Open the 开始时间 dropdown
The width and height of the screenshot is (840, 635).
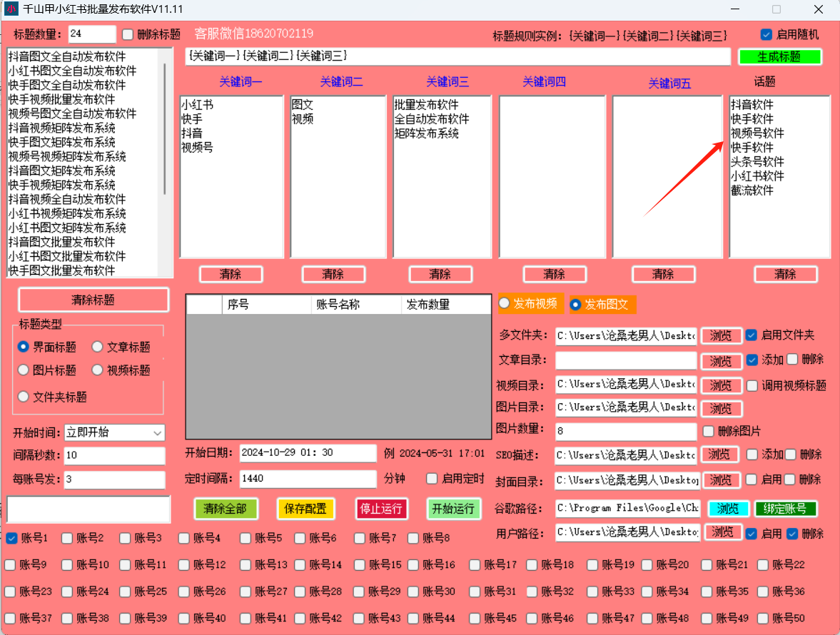[115, 432]
